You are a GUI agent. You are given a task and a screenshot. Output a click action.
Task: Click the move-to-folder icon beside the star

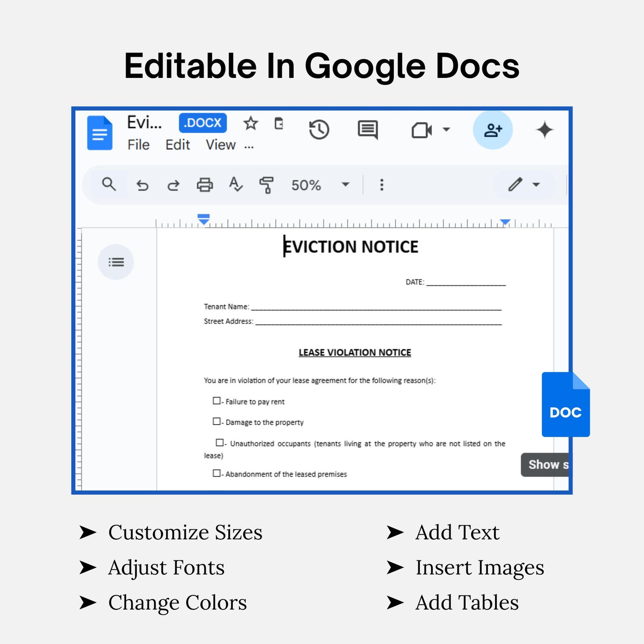click(279, 123)
